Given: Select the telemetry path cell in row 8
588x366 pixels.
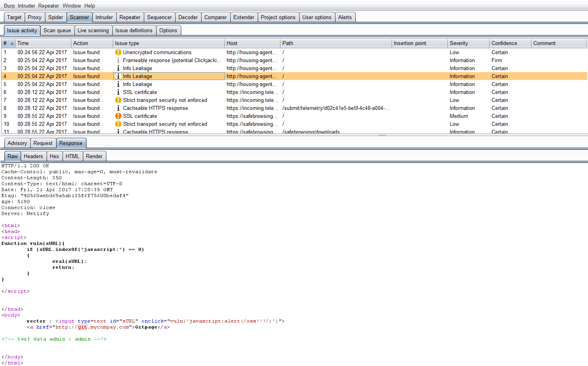Looking at the screenshot, I should pos(336,108).
